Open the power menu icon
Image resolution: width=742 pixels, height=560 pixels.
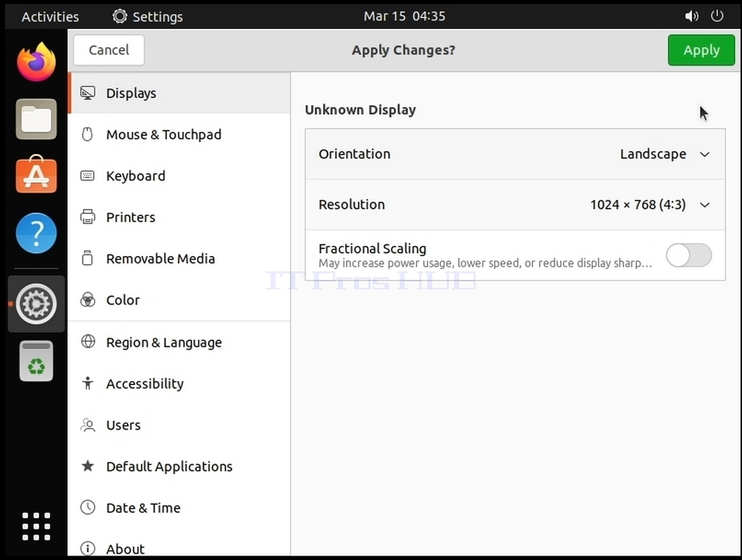(717, 16)
